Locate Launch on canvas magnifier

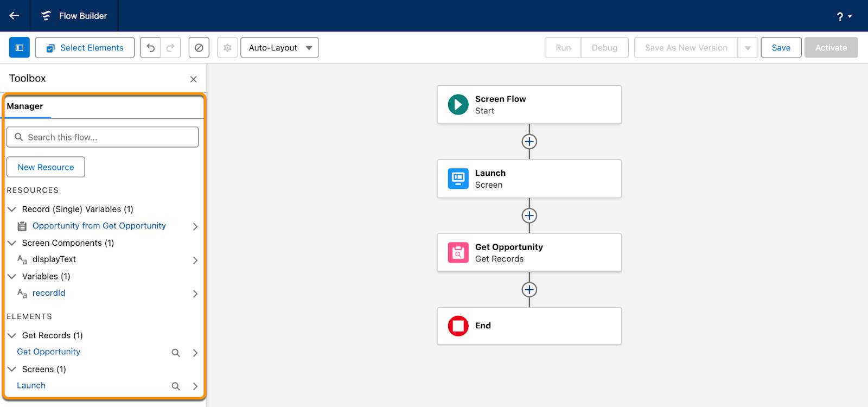pyautogui.click(x=176, y=386)
